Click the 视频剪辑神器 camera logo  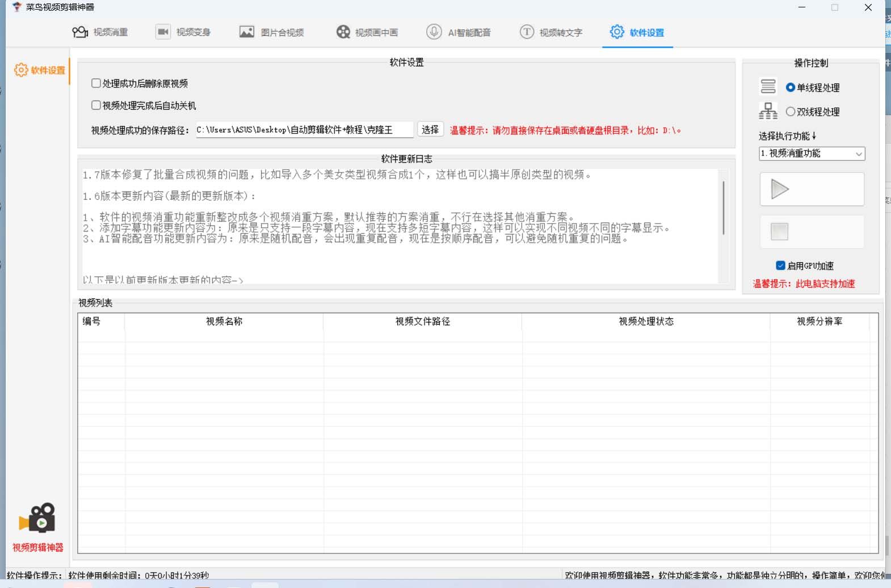point(38,518)
